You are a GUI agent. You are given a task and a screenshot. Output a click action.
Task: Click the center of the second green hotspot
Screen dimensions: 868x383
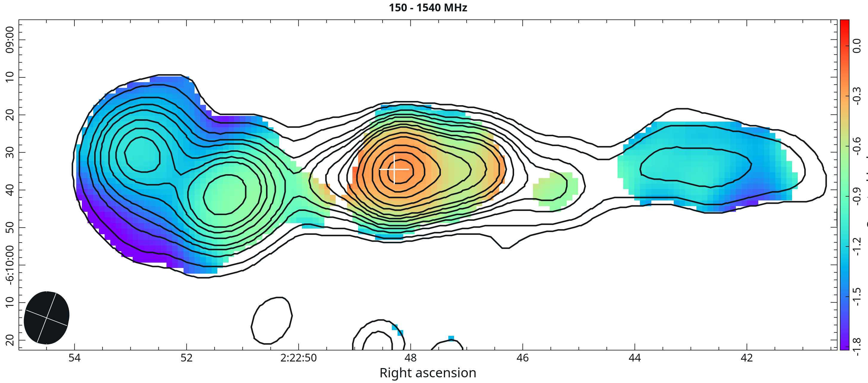coord(225,195)
